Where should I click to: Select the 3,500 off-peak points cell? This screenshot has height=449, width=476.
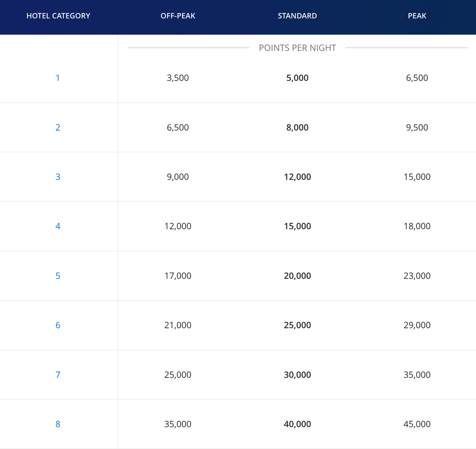click(x=178, y=78)
